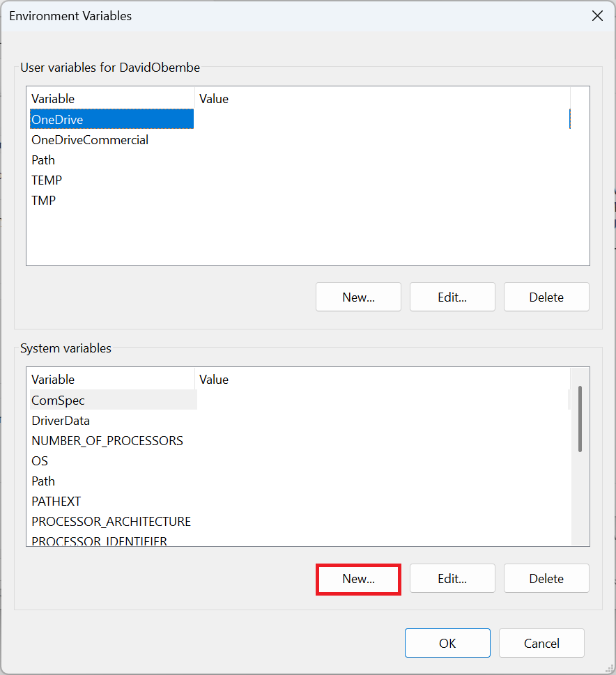
Task: Click Delete under system variables
Action: (546, 578)
